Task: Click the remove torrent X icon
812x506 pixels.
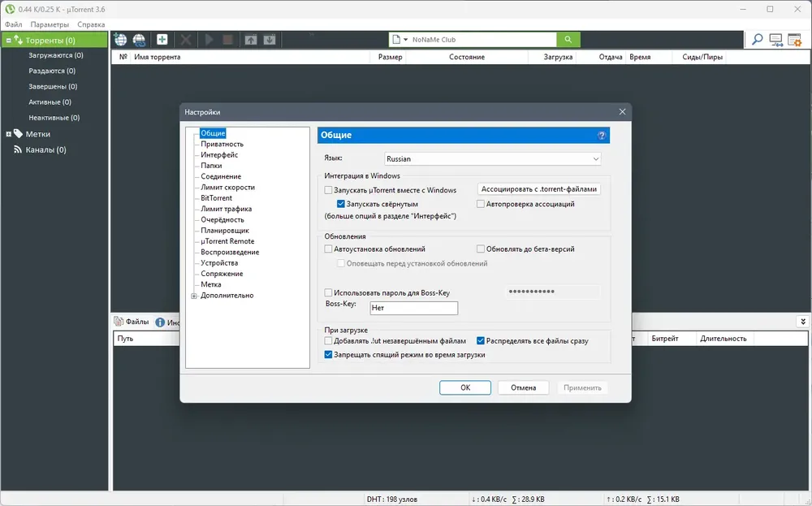Action: (186, 39)
